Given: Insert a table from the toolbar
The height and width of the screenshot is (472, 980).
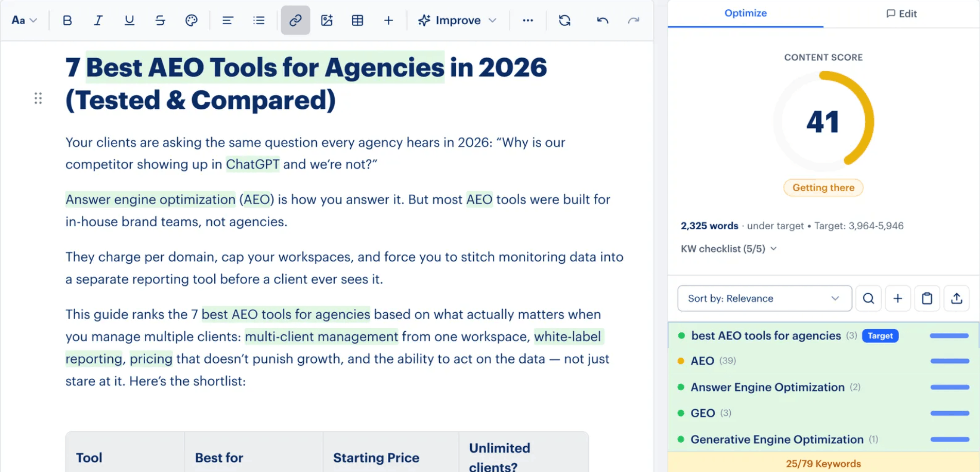Looking at the screenshot, I should pyautogui.click(x=357, y=21).
